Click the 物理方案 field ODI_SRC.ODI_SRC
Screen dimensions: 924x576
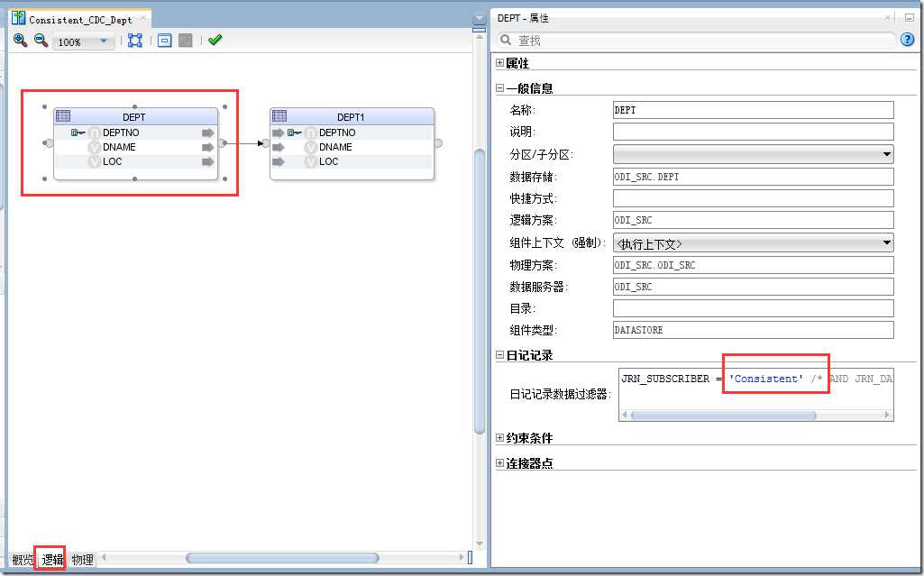(x=753, y=265)
